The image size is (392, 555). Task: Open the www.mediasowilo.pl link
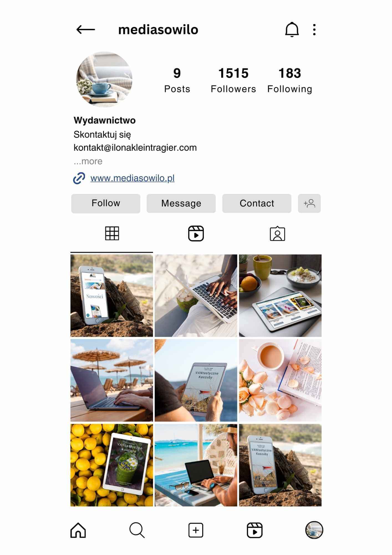pos(132,178)
